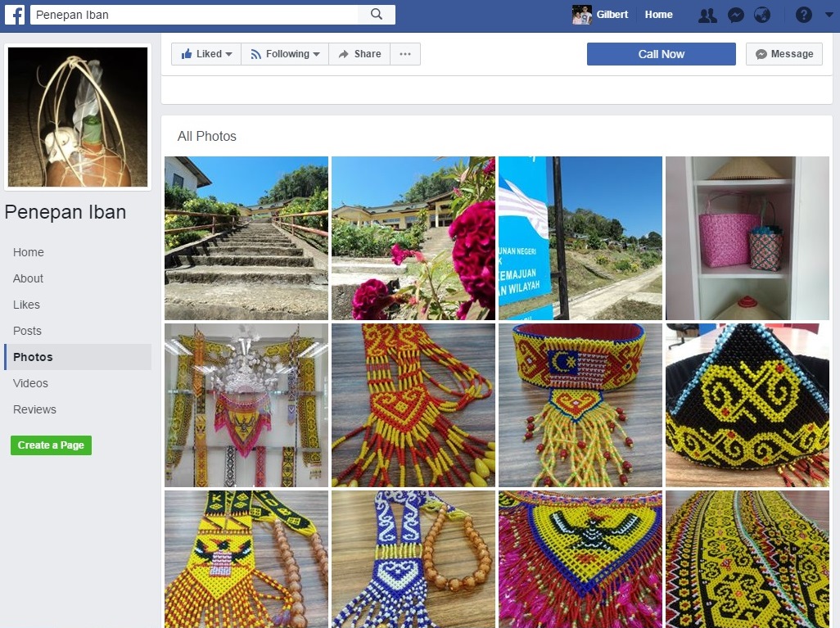840x628 pixels.
Task: Click Gilbert's profile picture in top bar
Action: [582, 15]
